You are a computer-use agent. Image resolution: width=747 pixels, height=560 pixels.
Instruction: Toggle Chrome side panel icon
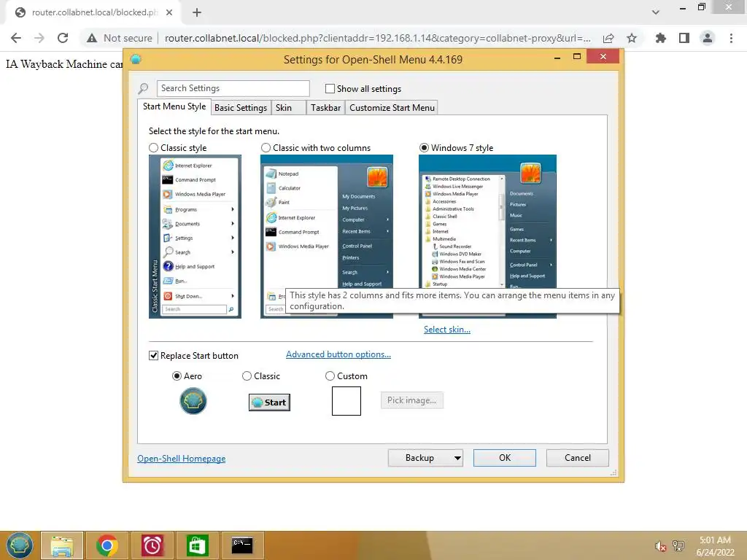pos(684,38)
